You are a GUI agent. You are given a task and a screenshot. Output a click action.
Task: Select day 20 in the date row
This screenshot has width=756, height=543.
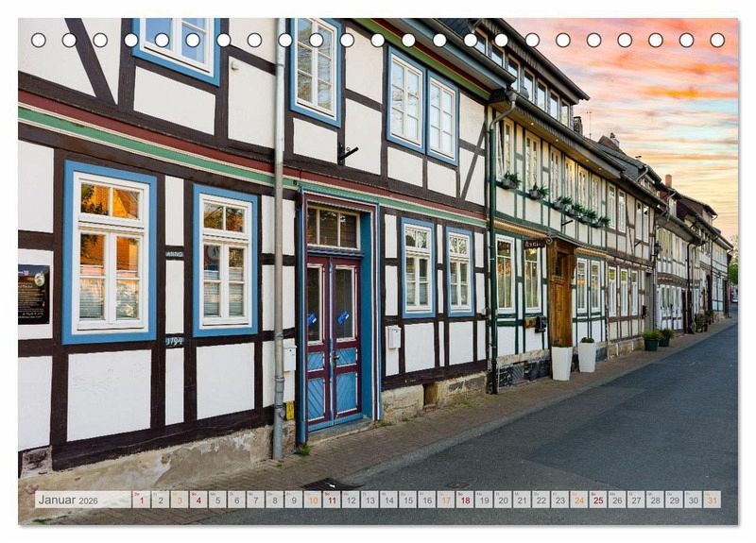(503, 500)
